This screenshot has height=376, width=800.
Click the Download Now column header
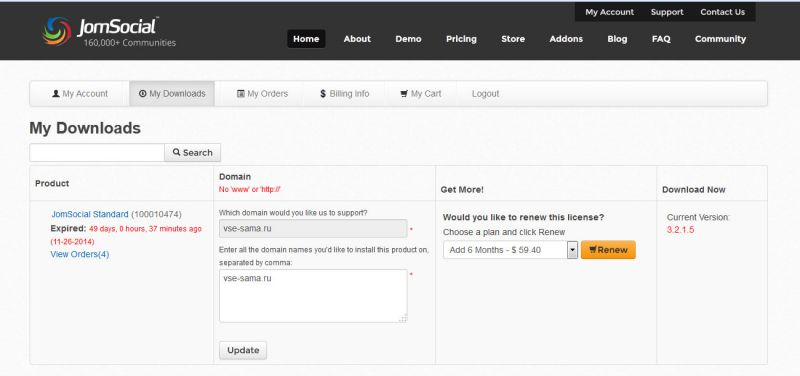pyautogui.click(x=693, y=190)
